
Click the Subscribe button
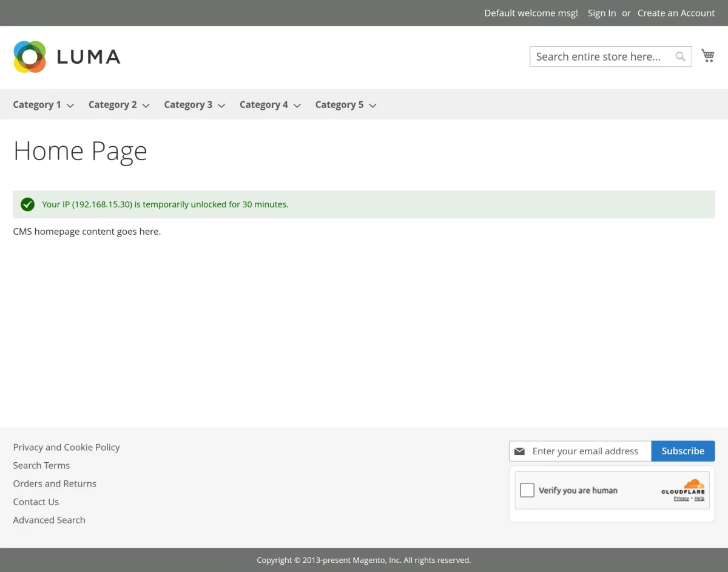pyautogui.click(x=683, y=451)
